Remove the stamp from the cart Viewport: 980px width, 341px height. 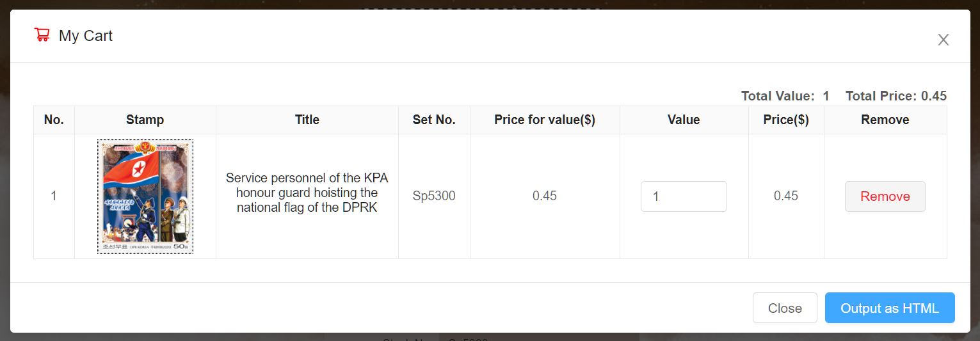pos(885,196)
